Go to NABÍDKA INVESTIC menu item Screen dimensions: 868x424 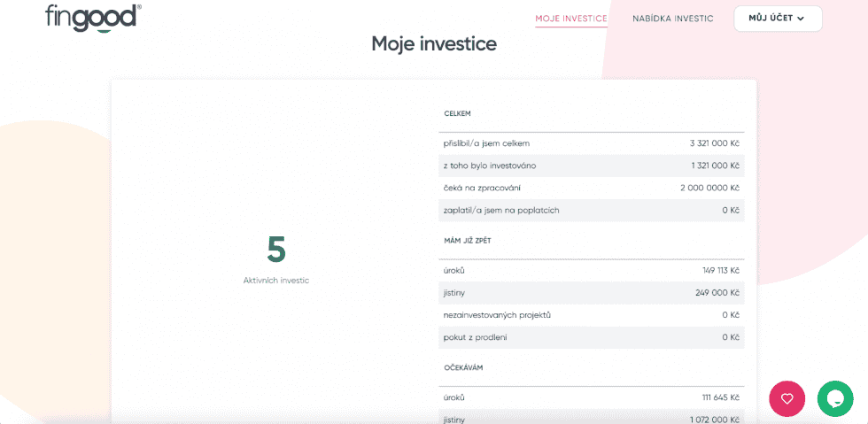[672, 19]
